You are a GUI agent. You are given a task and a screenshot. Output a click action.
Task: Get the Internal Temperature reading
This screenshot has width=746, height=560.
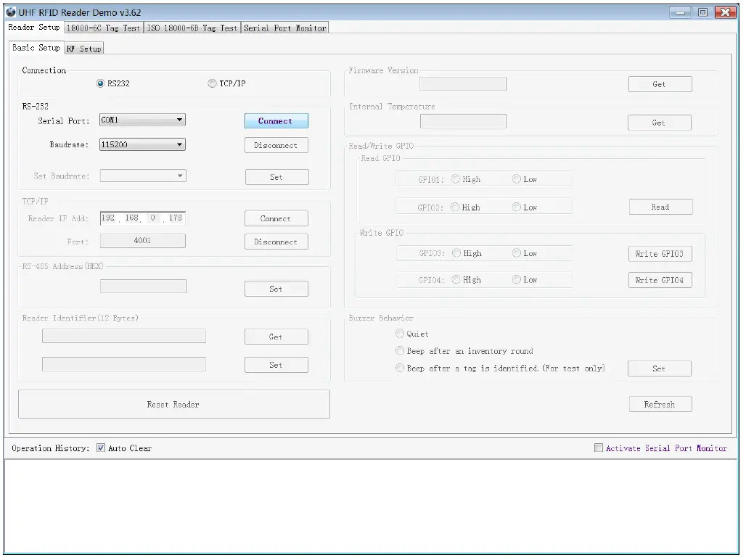(659, 122)
